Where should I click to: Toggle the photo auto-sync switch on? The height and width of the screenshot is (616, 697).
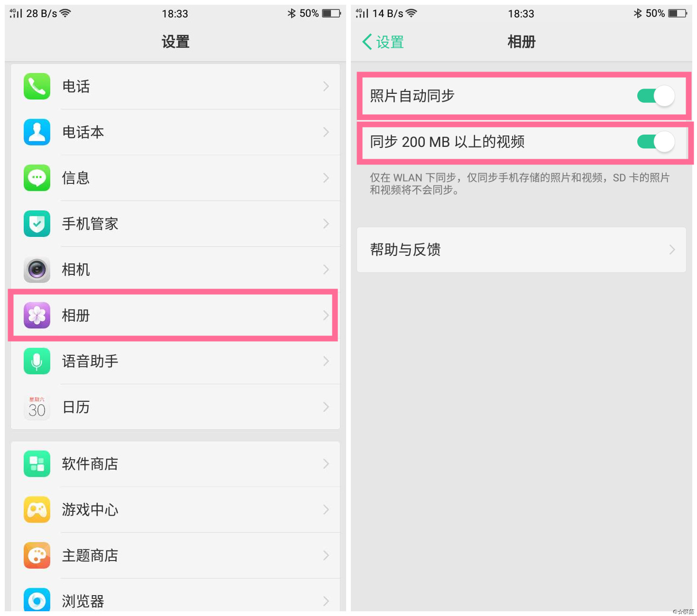point(656,96)
